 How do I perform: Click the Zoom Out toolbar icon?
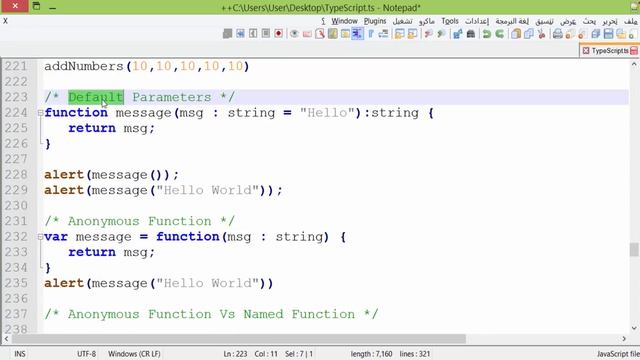[428, 34]
